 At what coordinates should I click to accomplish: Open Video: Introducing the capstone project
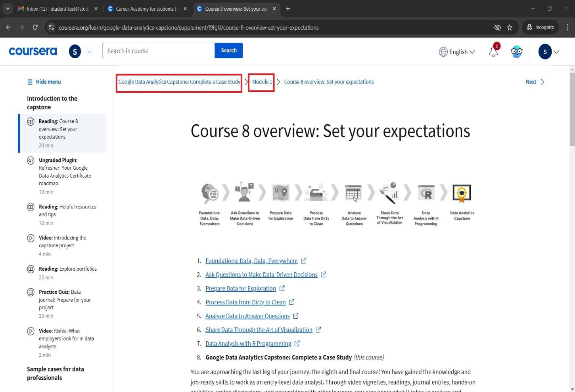coord(62,245)
